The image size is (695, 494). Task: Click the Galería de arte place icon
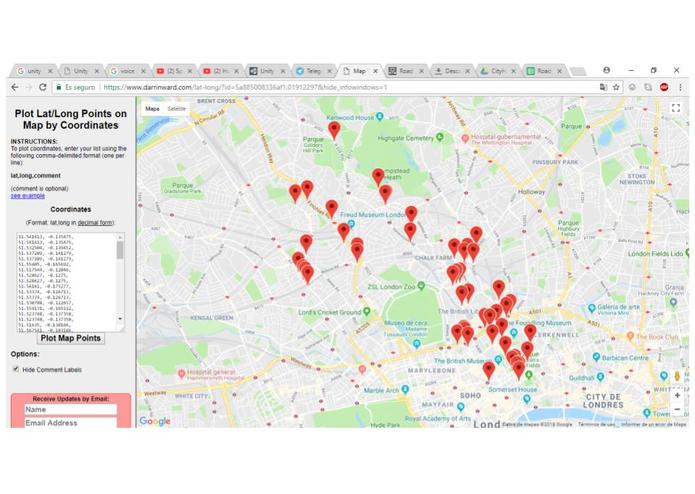click(591, 307)
